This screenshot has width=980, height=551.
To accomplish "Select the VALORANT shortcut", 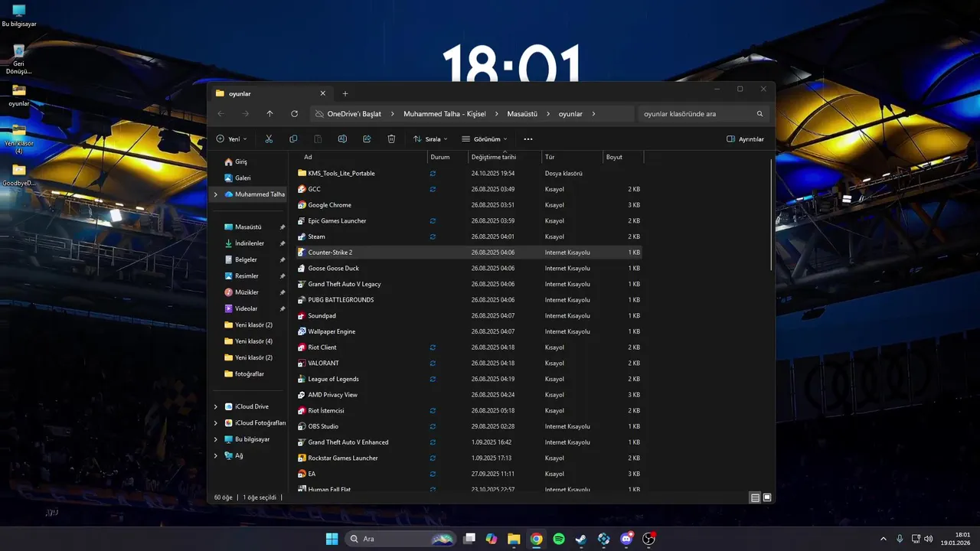I will click(469, 363).
